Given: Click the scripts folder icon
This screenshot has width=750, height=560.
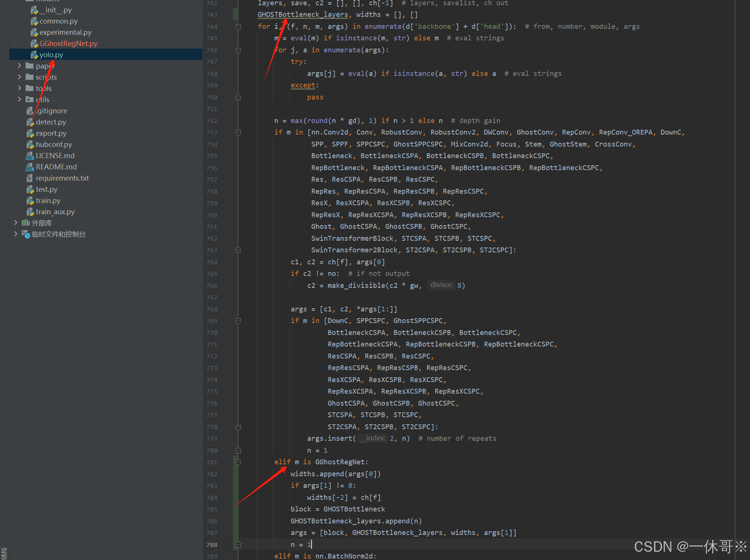Looking at the screenshot, I should [x=30, y=77].
